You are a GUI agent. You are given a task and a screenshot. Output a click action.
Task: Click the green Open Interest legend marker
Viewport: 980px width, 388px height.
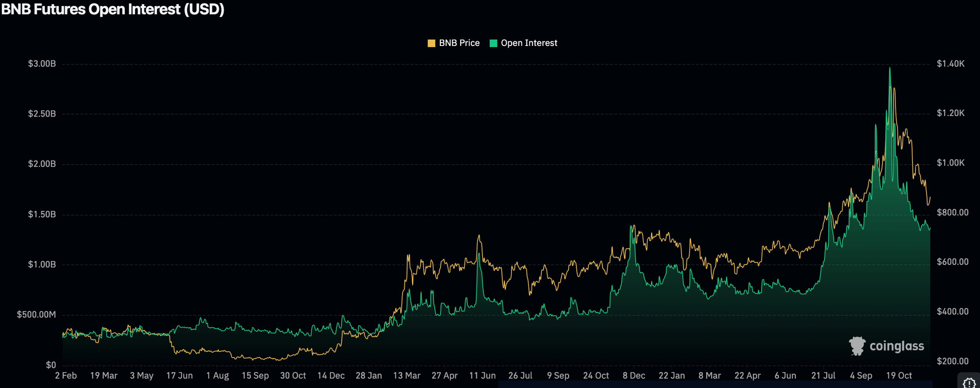point(494,43)
